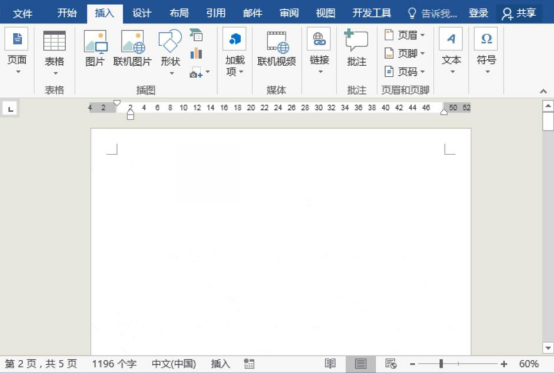Click the vertical scrollbar up arrow

(x=548, y=106)
